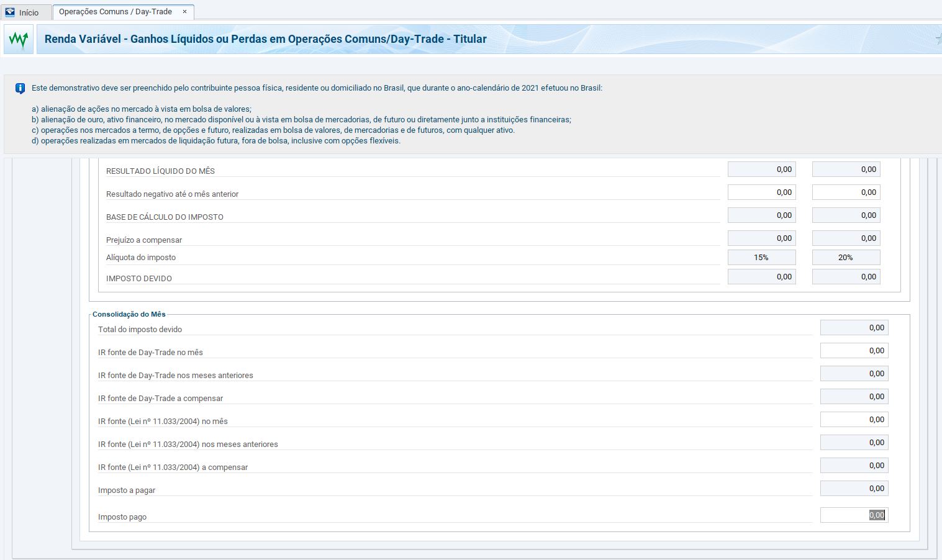Click IR fonte de Day-Trade a compensar value
Image resolution: width=942 pixels, height=560 pixels.
(x=854, y=397)
